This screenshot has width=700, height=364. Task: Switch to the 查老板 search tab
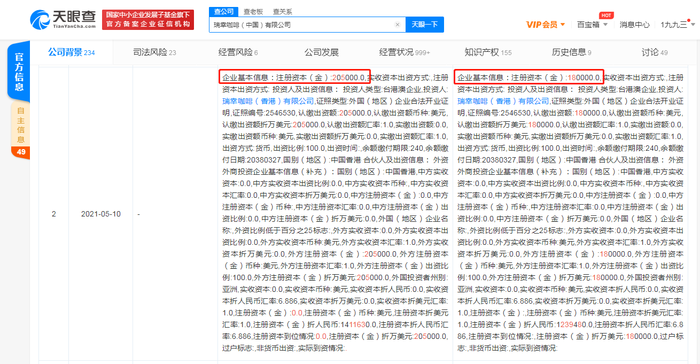point(253,12)
